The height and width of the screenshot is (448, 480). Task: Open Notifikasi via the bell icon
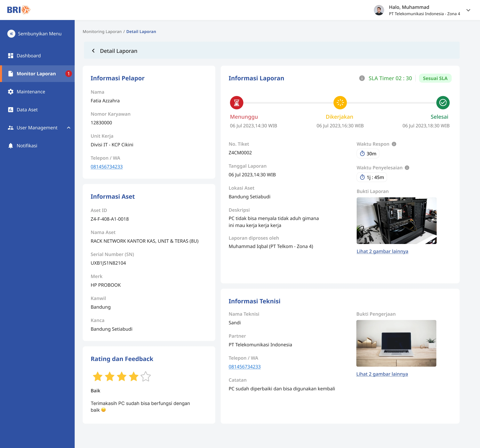coord(11,145)
